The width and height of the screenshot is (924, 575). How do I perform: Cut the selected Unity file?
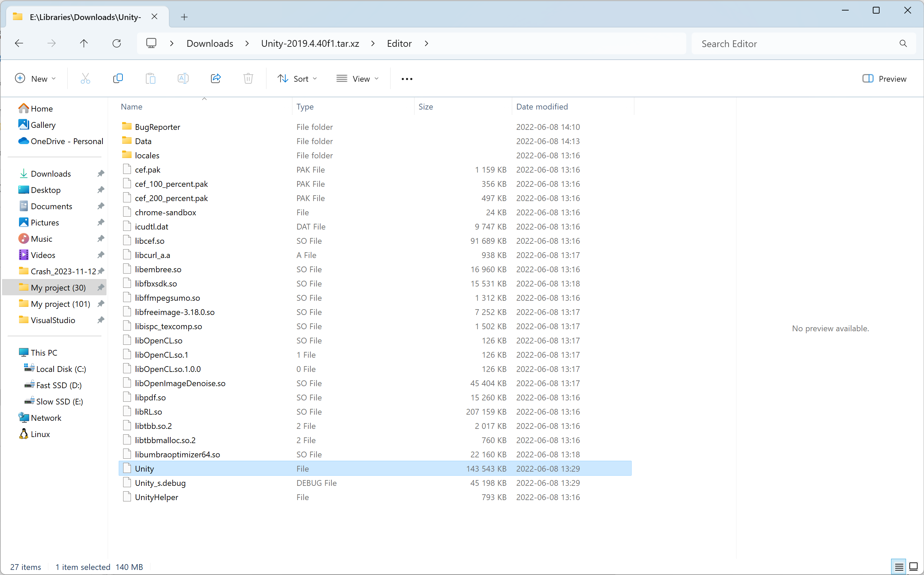[x=85, y=78]
